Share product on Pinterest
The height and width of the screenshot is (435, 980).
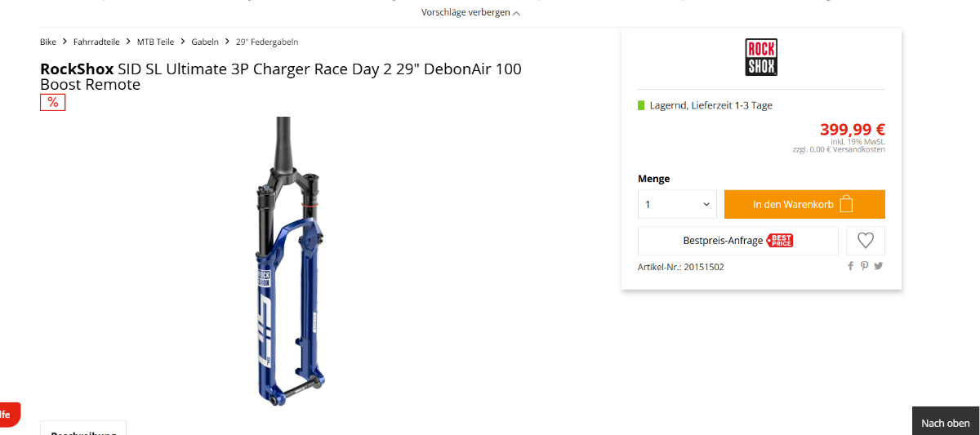(x=864, y=266)
